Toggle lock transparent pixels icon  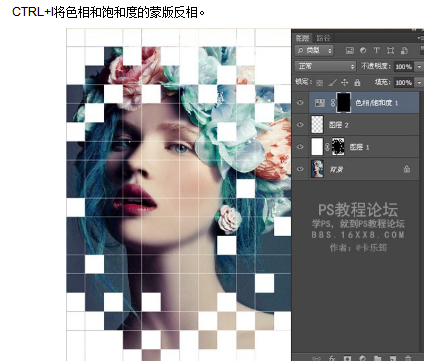(319, 82)
